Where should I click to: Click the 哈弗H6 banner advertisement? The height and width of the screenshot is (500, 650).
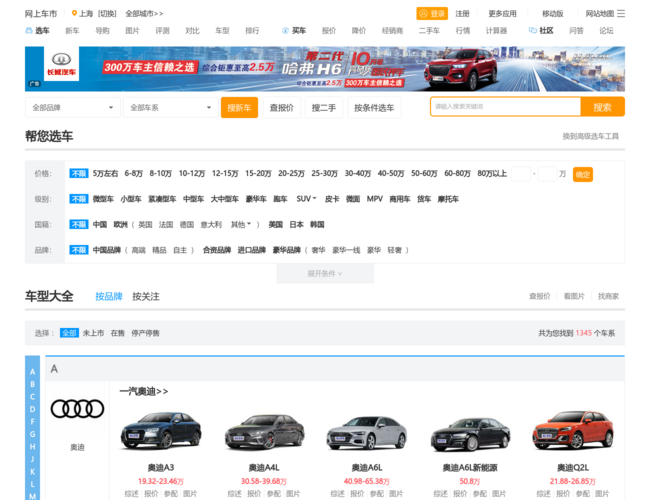[x=325, y=69]
